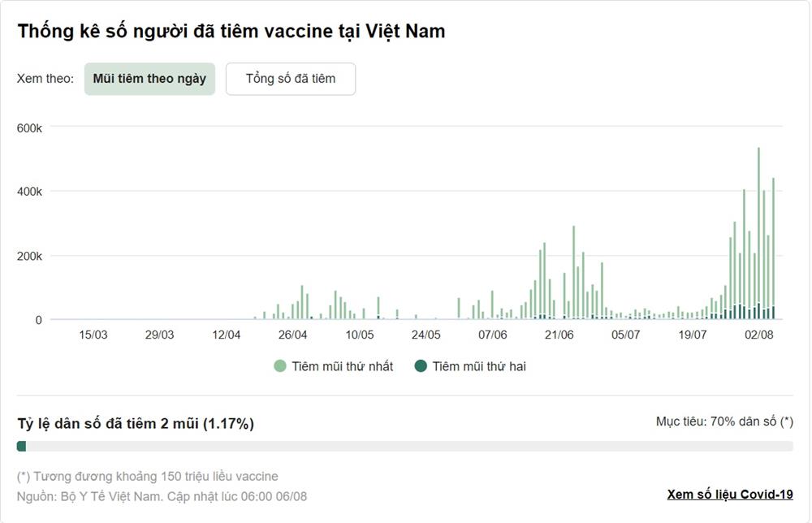Pick the 21/06 date on the x-axis
This screenshot has width=812, height=523.
tap(559, 335)
